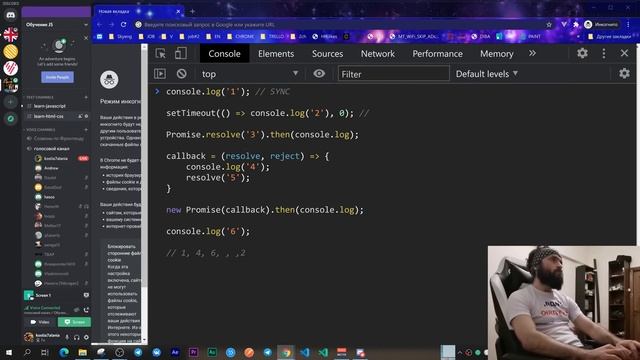This screenshot has width=640, height=360.
Task: Disconnect from voice with phone icon
Action: (86, 310)
